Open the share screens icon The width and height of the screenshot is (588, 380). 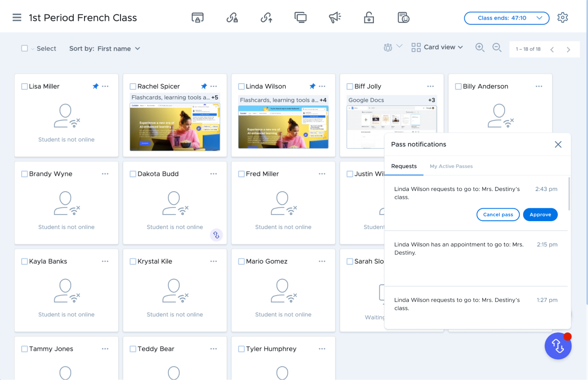point(301,18)
